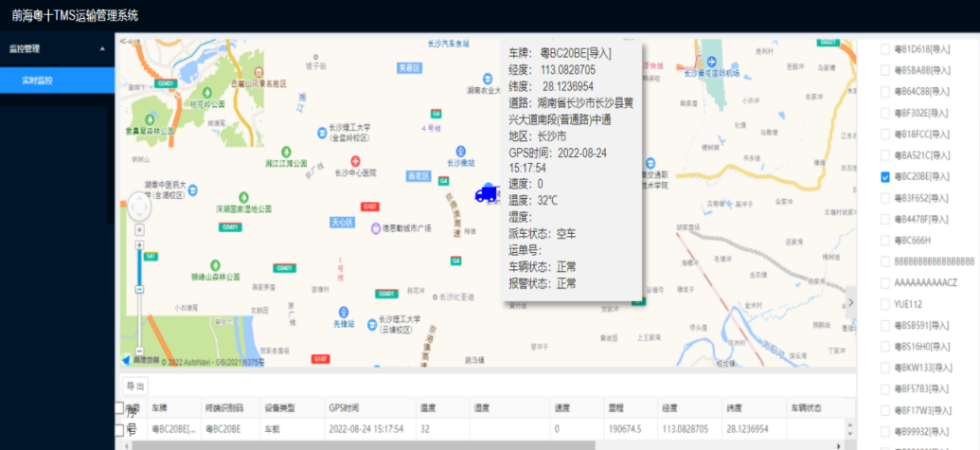Viewport: 980px width, 450px height.
Task: Click the 长沙黄花国际机场 airport icon
Action: pos(711,61)
